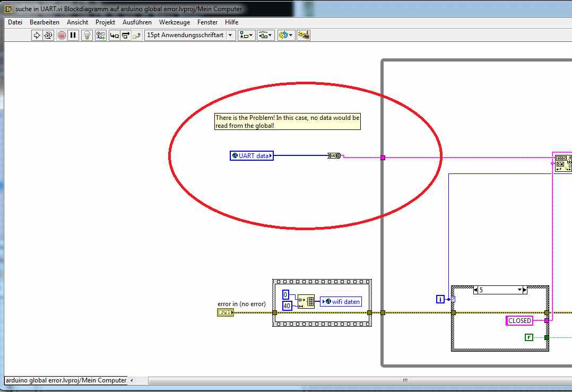Open the Werkzeuge menu
572x392 pixels.
tap(175, 22)
